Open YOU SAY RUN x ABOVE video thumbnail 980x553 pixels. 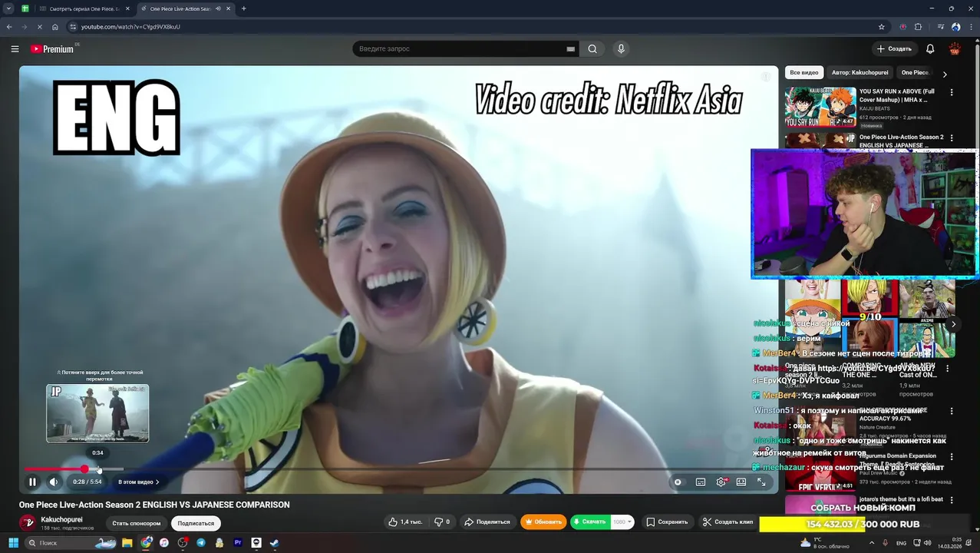(x=820, y=107)
